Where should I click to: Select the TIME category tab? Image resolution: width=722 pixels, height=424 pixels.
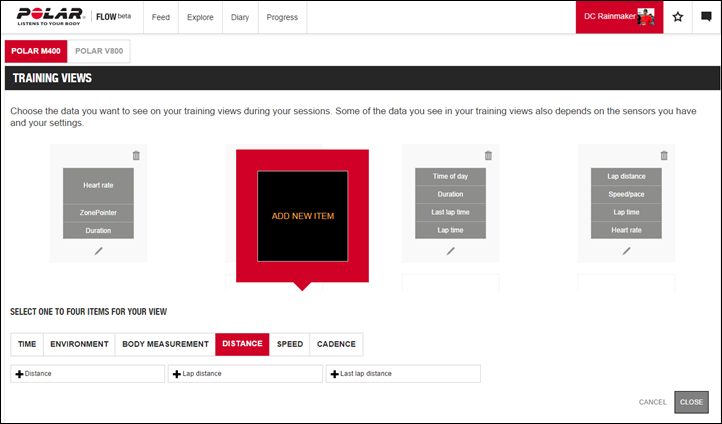tap(27, 344)
